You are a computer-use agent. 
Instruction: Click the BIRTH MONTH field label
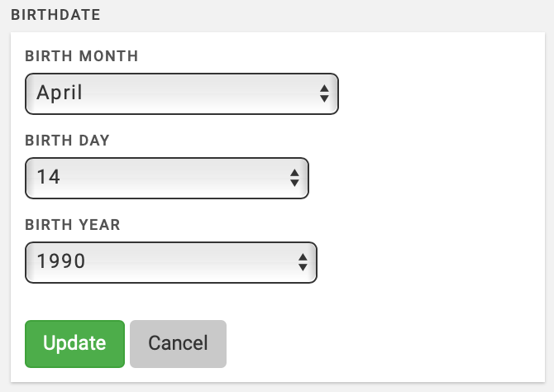coord(82,57)
